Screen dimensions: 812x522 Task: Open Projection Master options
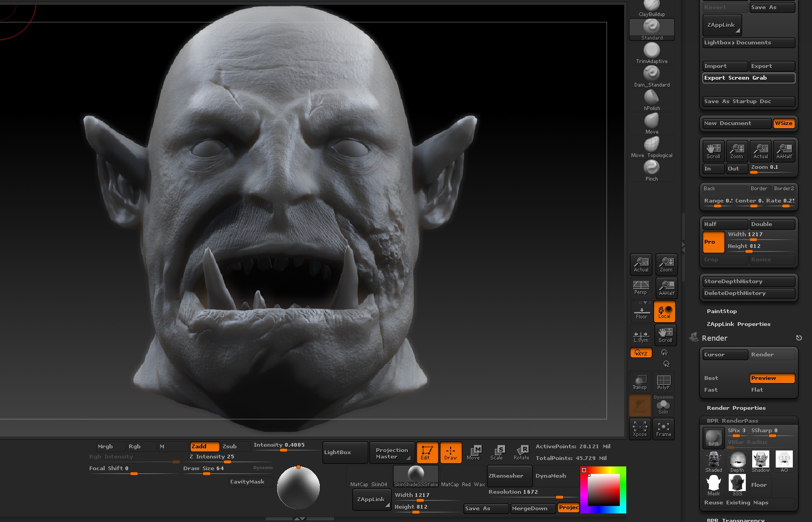(392, 453)
